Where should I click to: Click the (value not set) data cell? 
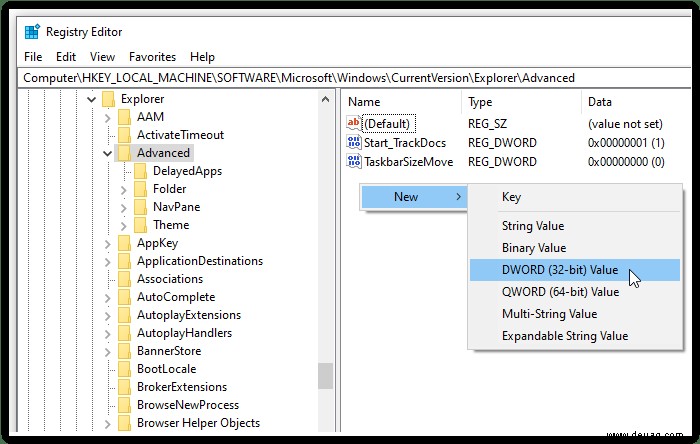[x=625, y=124]
